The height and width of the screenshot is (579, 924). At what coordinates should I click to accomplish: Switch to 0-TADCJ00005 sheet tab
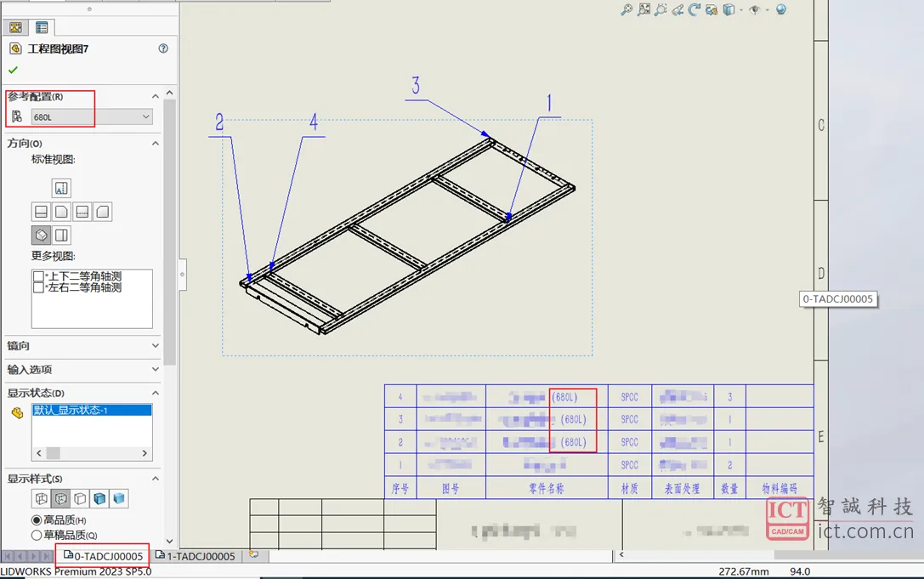click(x=103, y=556)
